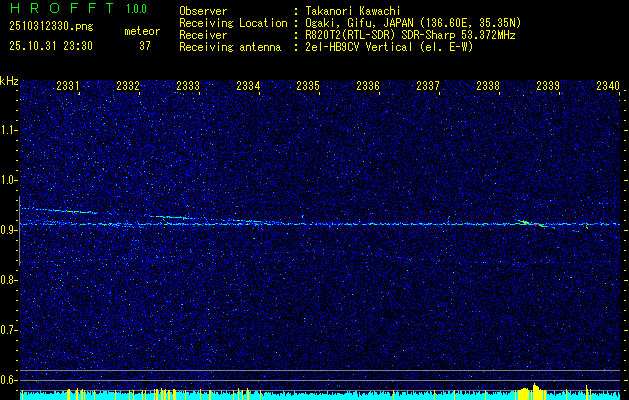
Task: Click antenna text 2el-HB9CV Vertical
Action: [359, 47]
